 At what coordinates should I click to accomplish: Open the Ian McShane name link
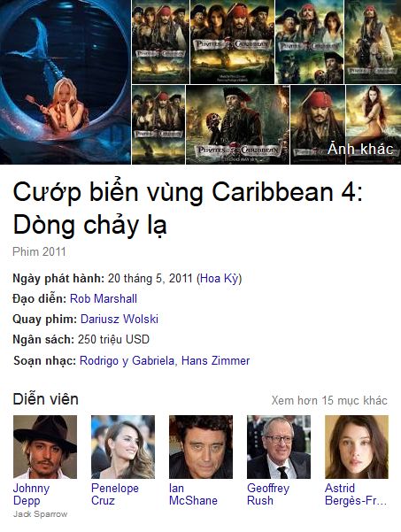(193, 494)
